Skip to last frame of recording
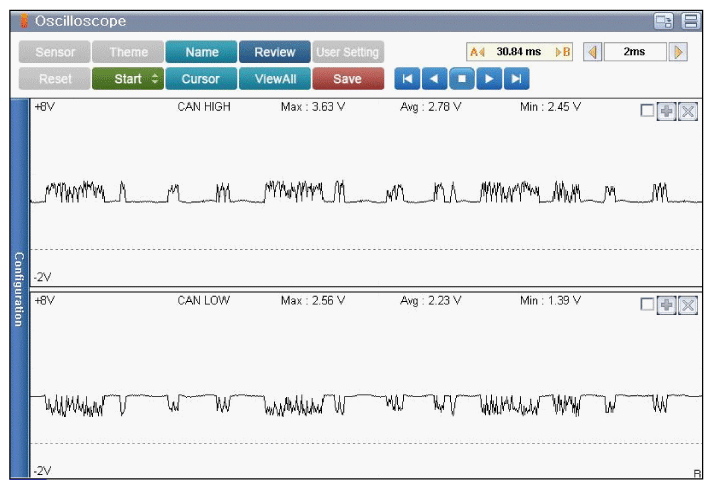 click(516, 79)
